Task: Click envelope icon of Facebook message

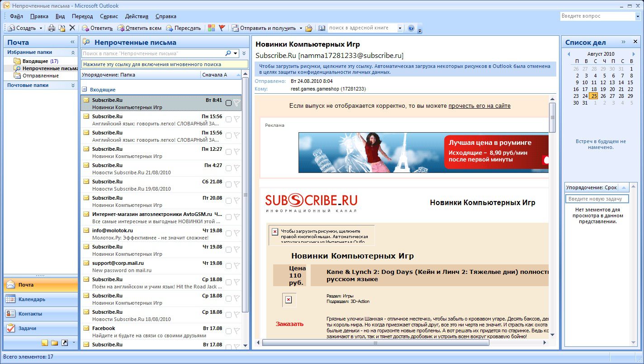Action: point(86,328)
